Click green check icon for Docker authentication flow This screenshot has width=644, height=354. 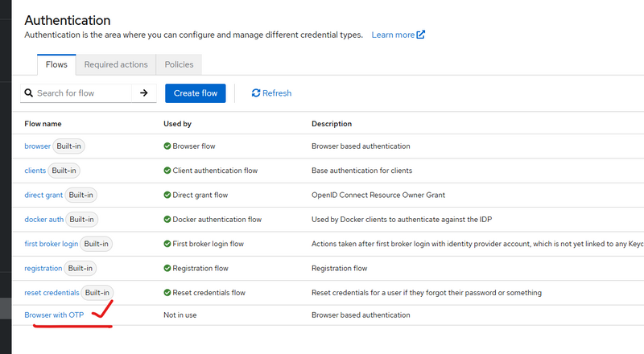pos(167,220)
